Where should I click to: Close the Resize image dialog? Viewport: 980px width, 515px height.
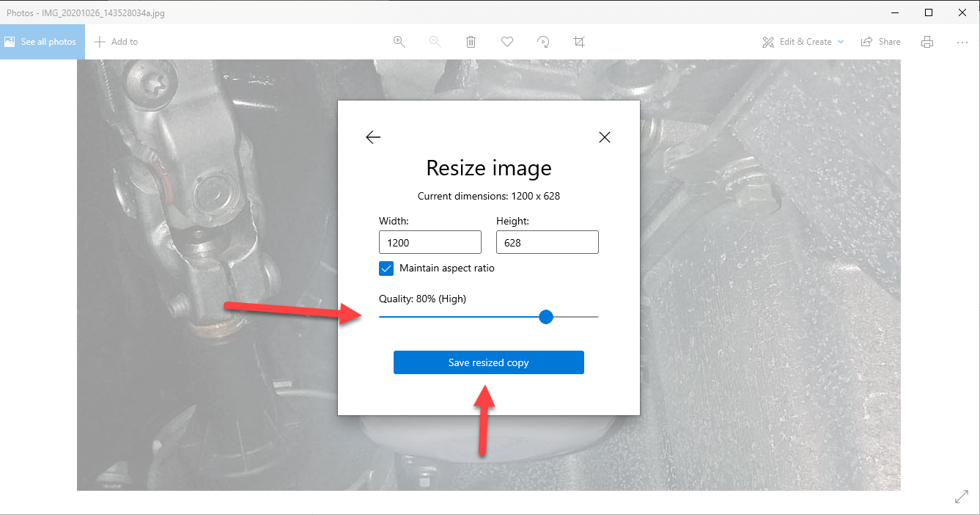pos(605,137)
